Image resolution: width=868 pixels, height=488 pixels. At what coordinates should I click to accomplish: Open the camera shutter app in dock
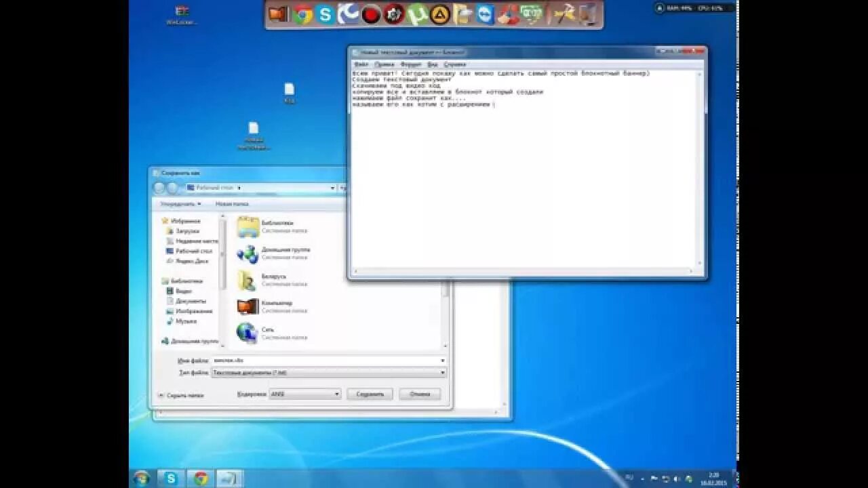[x=394, y=14]
